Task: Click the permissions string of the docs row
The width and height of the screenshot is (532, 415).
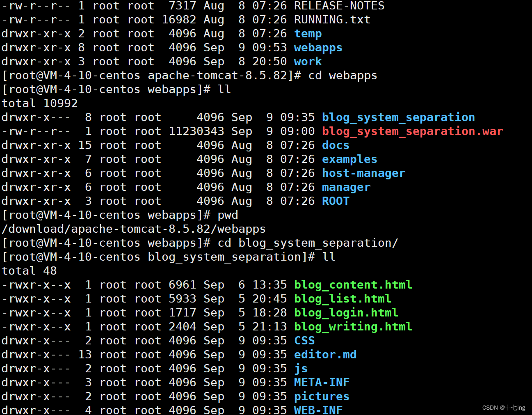Action: 36,145
